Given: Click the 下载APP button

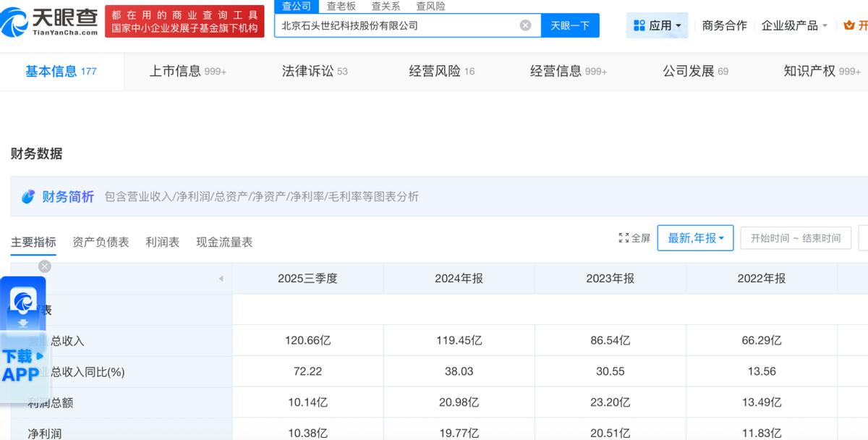Looking at the screenshot, I should coord(22,365).
